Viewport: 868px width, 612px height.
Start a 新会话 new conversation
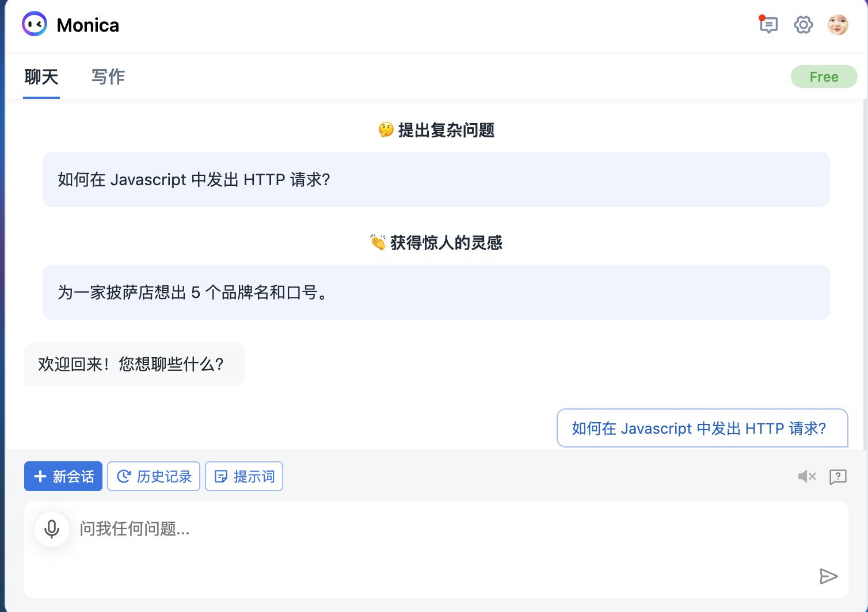click(x=63, y=476)
